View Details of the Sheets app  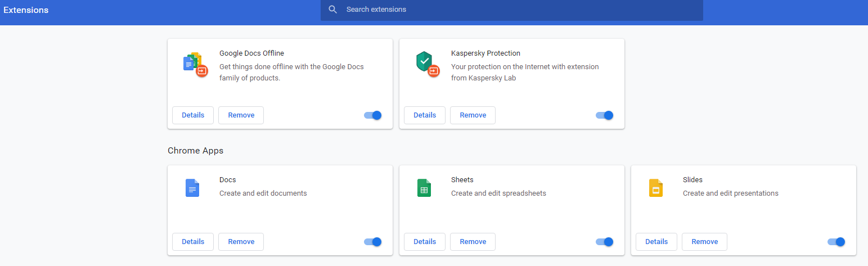(x=425, y=242)
